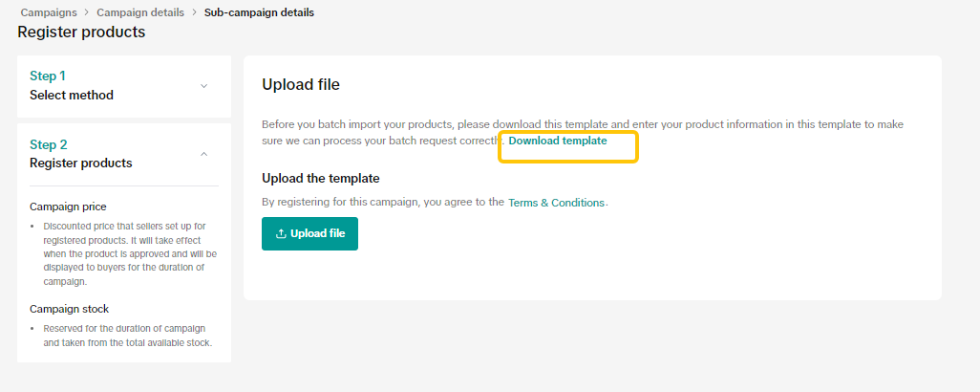Click the Upload file card heading
The width and height of the screenshot is (980, 392).
pos(301,85)
